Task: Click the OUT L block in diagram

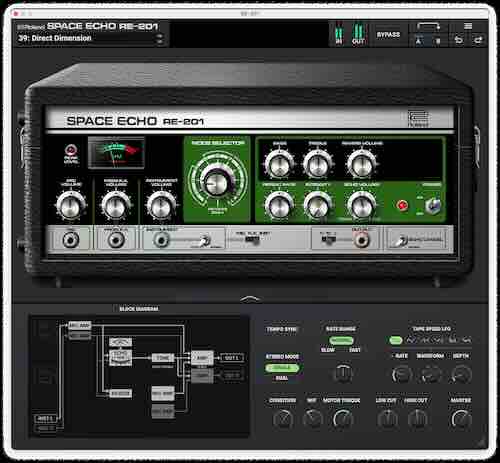Action: [x=232, y=358]
